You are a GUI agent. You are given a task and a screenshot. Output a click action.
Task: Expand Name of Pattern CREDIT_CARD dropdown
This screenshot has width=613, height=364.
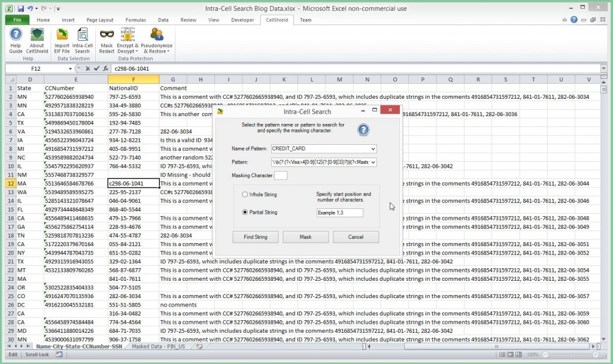click(373, 149)
